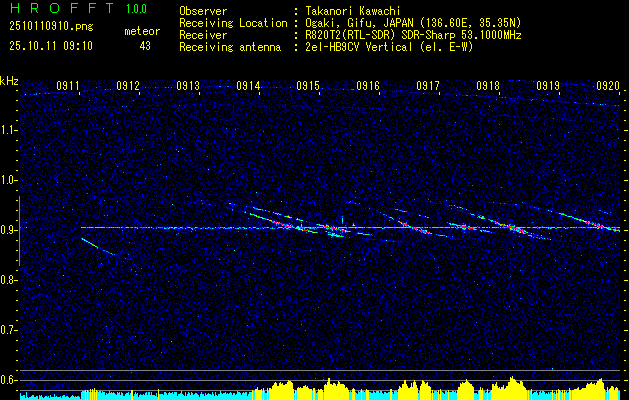
Task: Click the 0915 time marker
Action: click(308, 86)
